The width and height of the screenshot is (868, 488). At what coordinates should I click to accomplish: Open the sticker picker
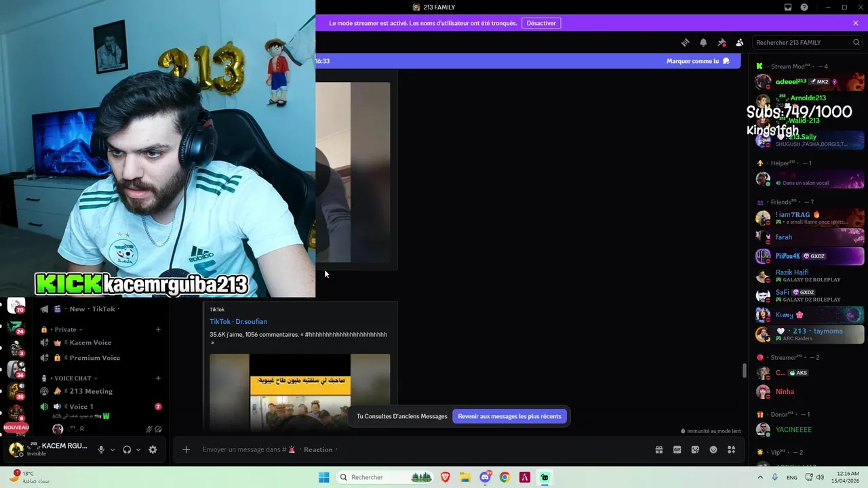pos(695,449)
